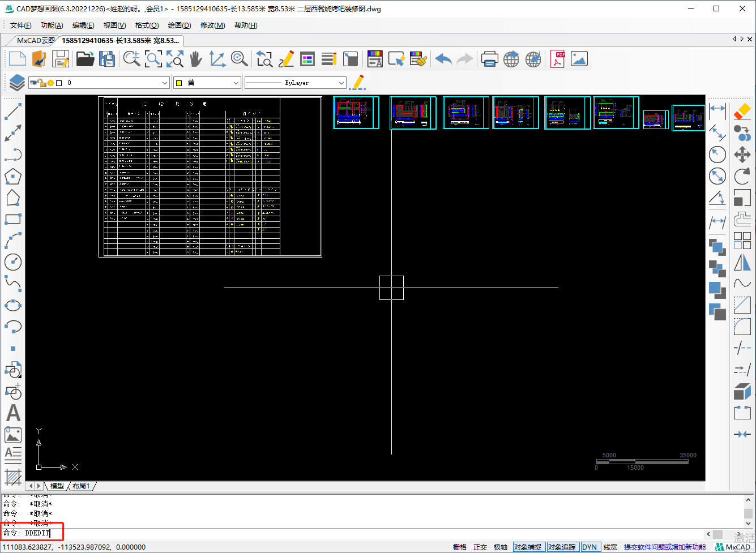This screenshot has height=553, width=756.
Task: Toggle 对象捕捉 object snap
Action: (528, 547)
